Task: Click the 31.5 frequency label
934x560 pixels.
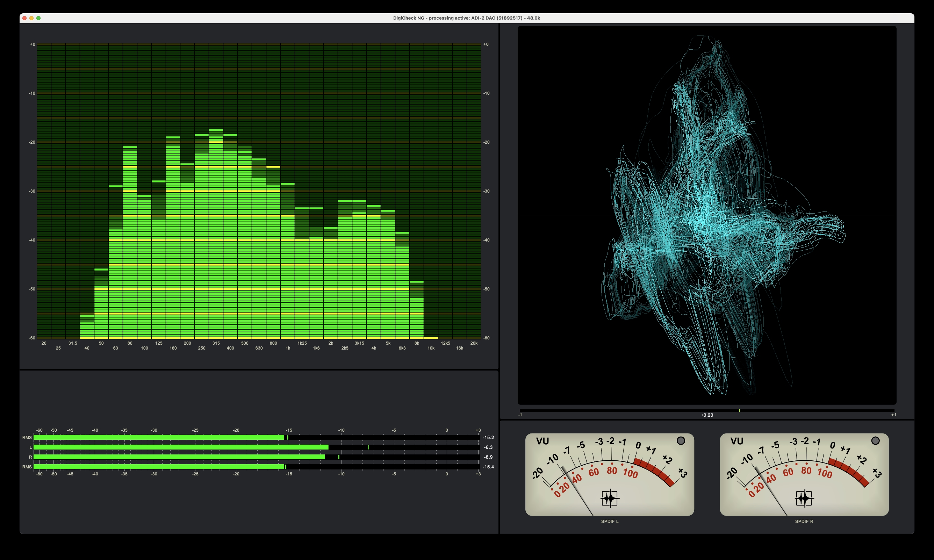Action: (x=73, y=343)
